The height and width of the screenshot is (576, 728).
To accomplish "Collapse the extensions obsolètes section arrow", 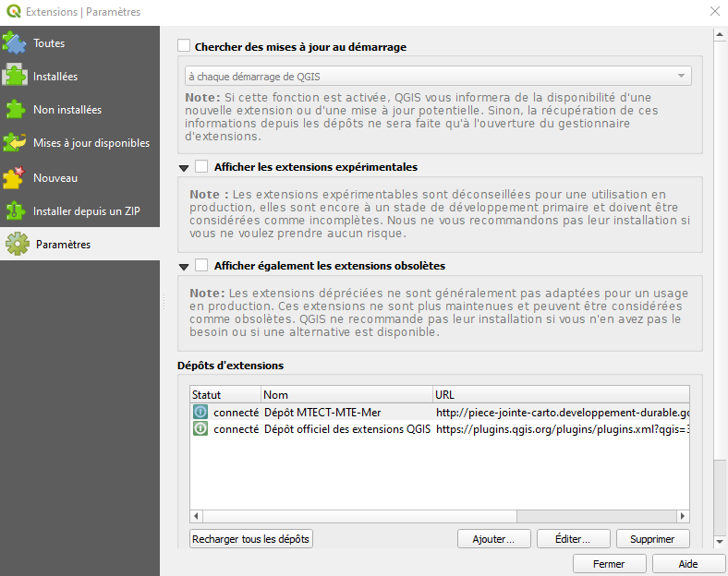I will (x=184, y=267).
